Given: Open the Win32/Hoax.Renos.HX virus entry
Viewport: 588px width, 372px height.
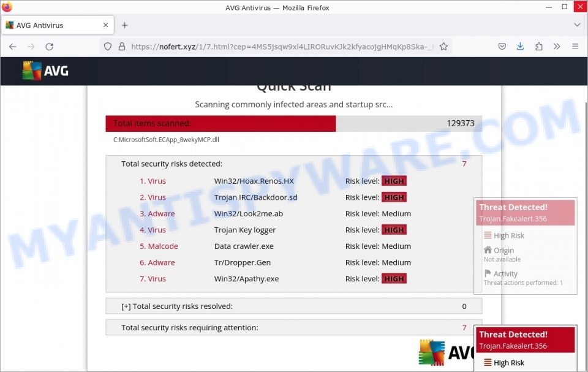Looking at the screenshot, I should 254,181.
